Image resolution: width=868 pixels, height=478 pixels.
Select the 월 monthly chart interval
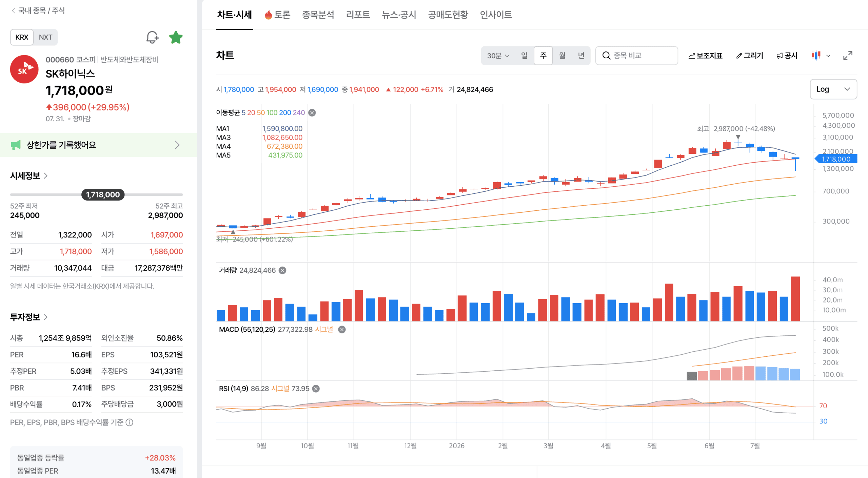click(562, 56)
